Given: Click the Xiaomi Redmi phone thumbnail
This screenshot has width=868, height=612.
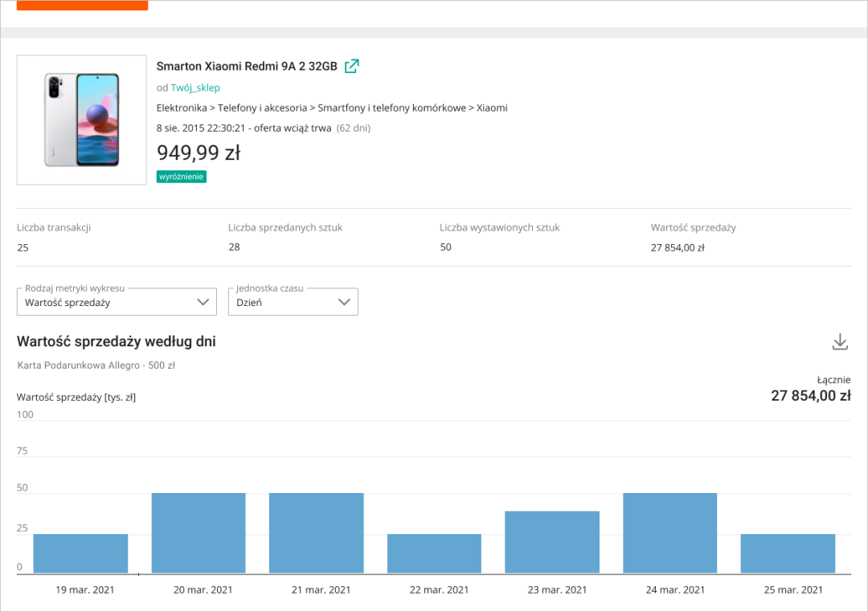Looking at the screenshot, I should pos(81,120).
